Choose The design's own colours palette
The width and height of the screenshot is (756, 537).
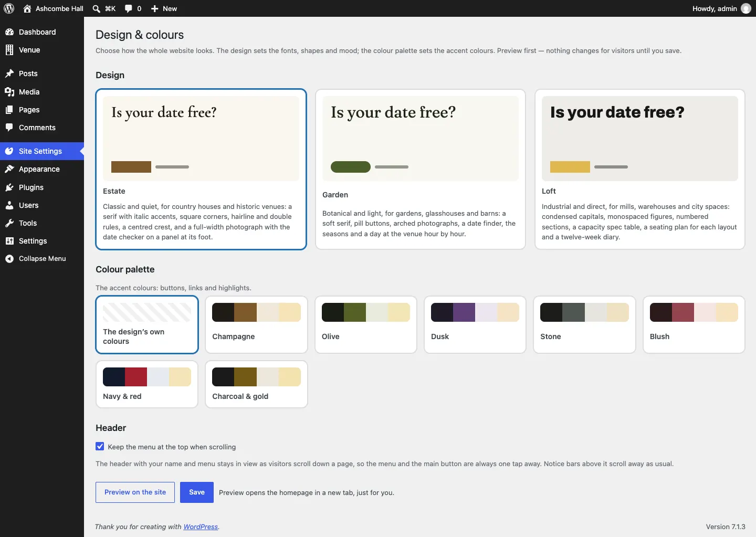[147, 324]
